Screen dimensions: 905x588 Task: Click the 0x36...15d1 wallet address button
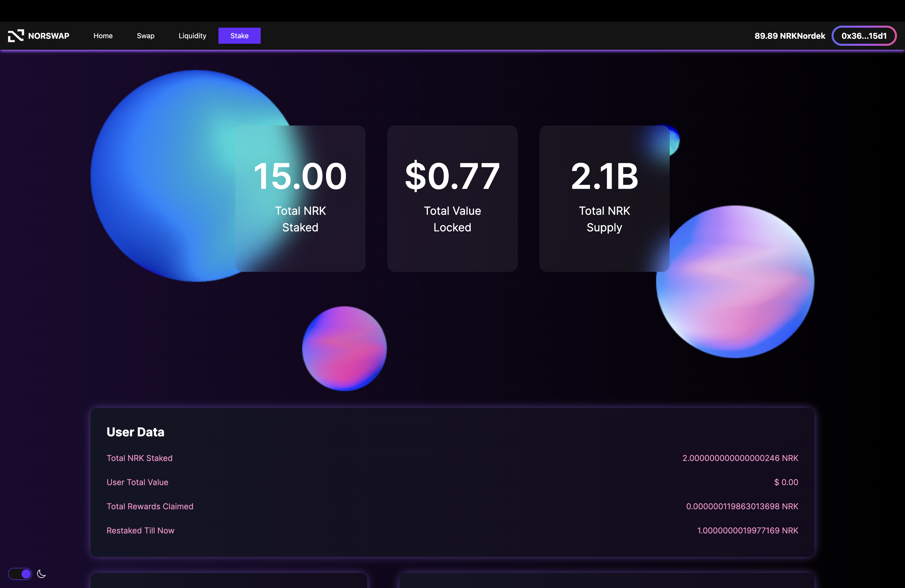[864, 35]
